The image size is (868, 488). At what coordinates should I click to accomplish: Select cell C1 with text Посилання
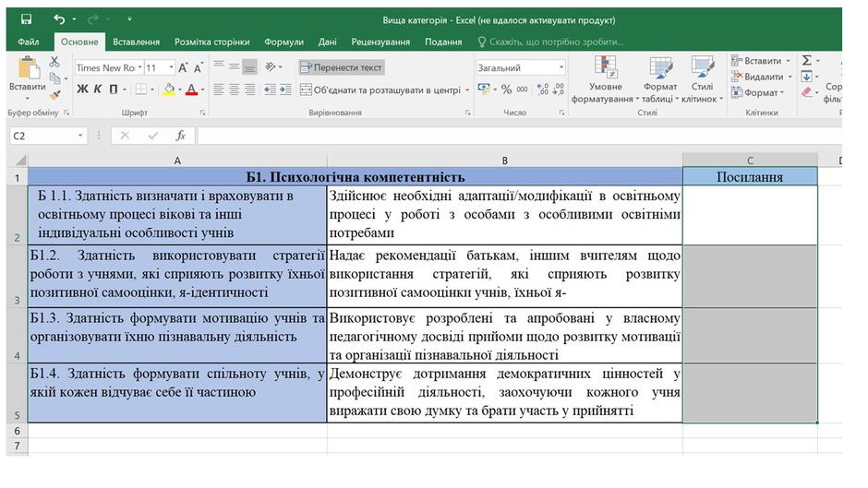click(x=750, y=177)
